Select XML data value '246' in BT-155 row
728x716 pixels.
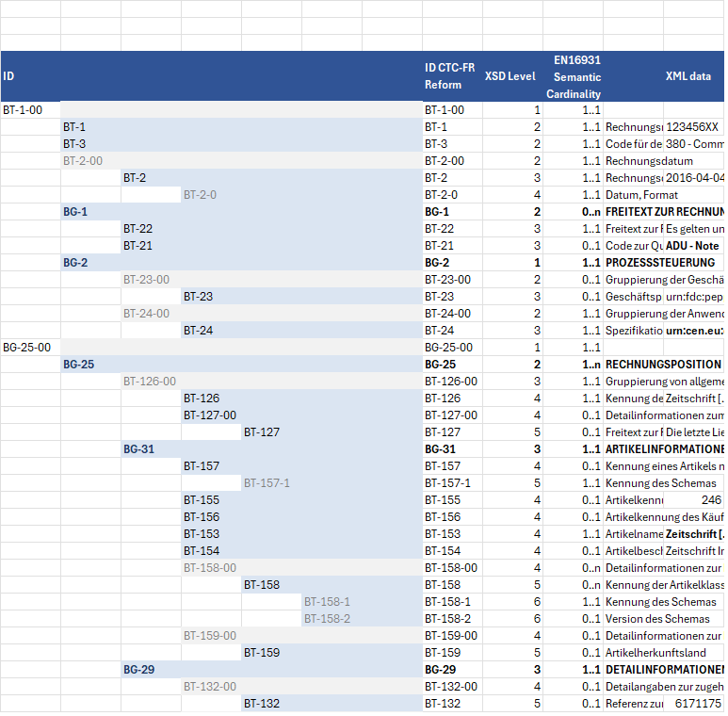tap(694, 500)
